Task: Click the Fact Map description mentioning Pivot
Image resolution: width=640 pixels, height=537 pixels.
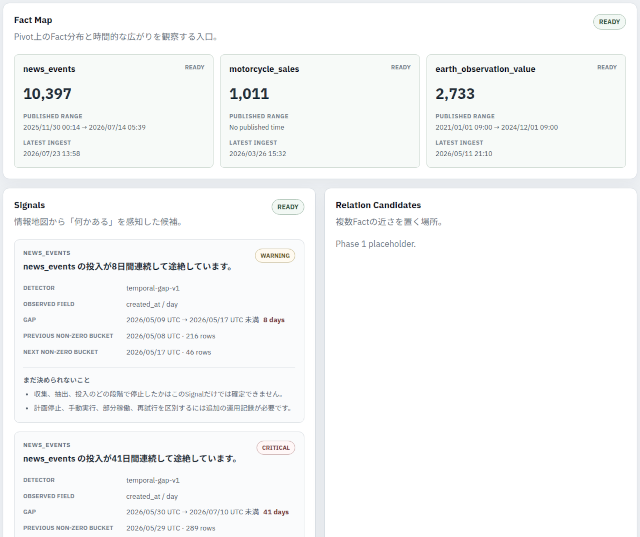Action: pos(118,37)
